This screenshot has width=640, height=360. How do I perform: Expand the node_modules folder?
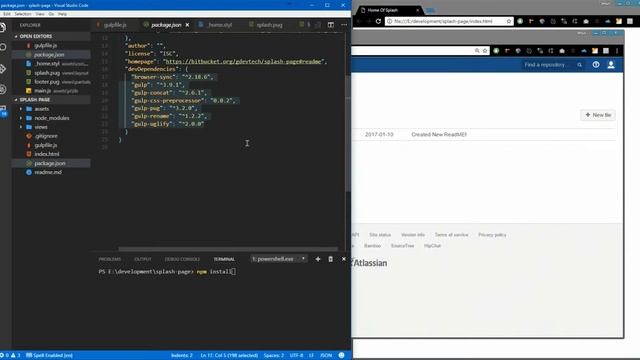(x=51, y=118)
